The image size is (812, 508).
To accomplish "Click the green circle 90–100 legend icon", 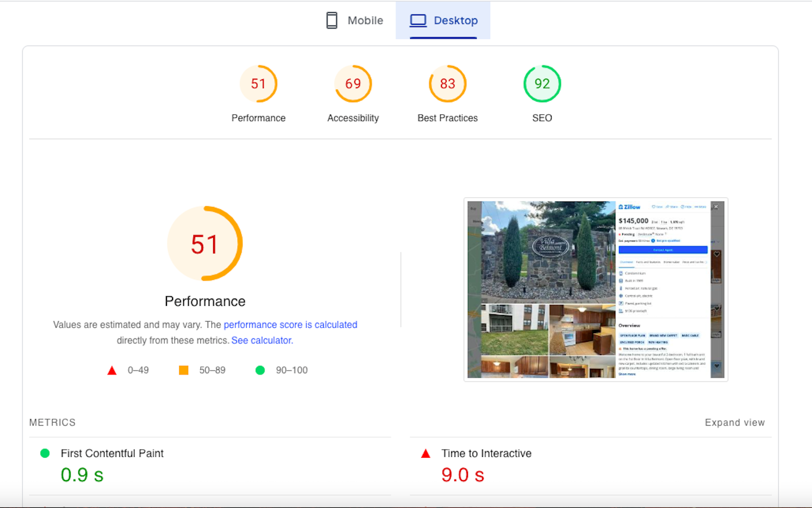I will [x=260, y=370].
